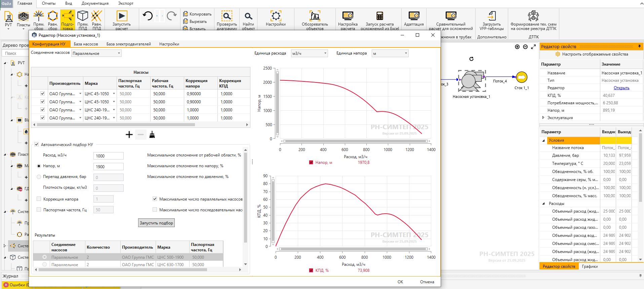Click the plus icon to add pump
The image size is (644, 289).
(129, 135)
